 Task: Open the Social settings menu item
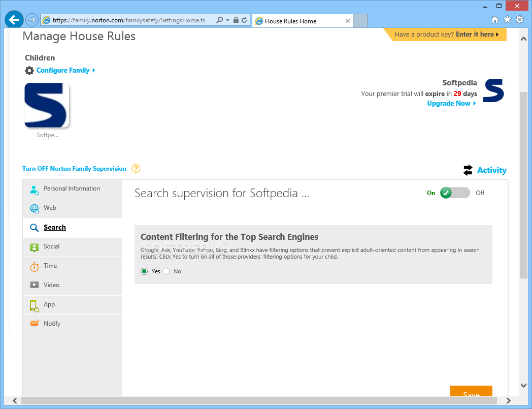click(72, 247)
